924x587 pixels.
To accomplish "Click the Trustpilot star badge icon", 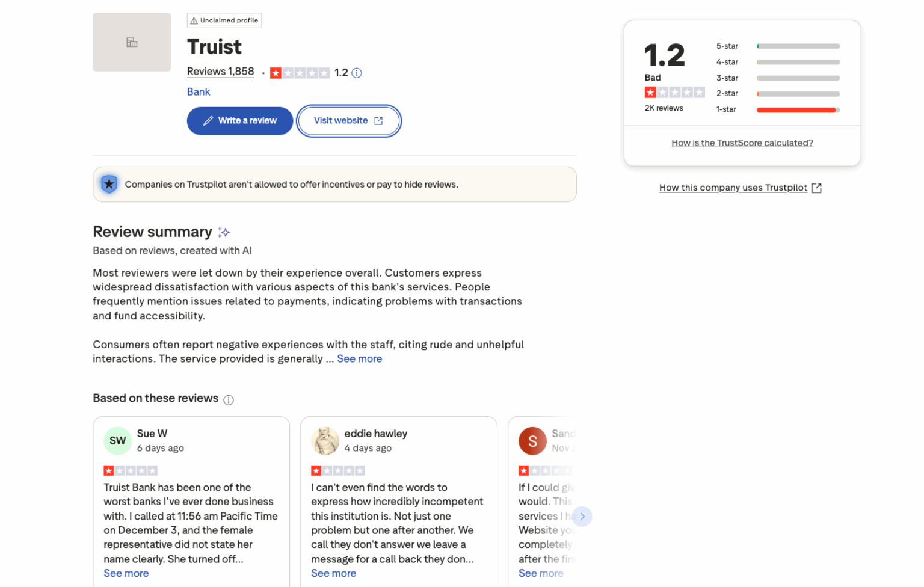I will [x=109, y=184].
